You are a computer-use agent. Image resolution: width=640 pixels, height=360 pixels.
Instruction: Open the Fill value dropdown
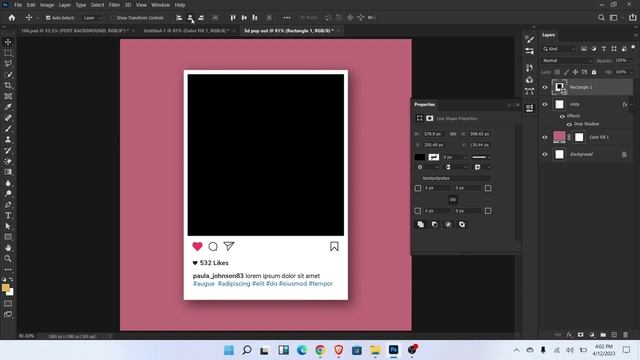tap(631, 72)
